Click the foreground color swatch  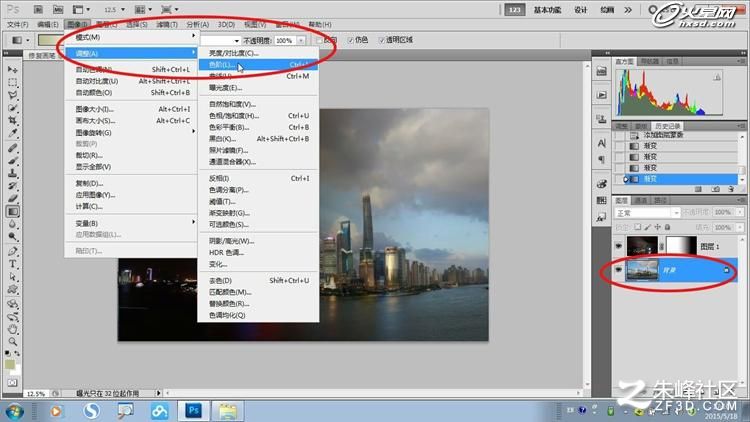coord(10,365)
